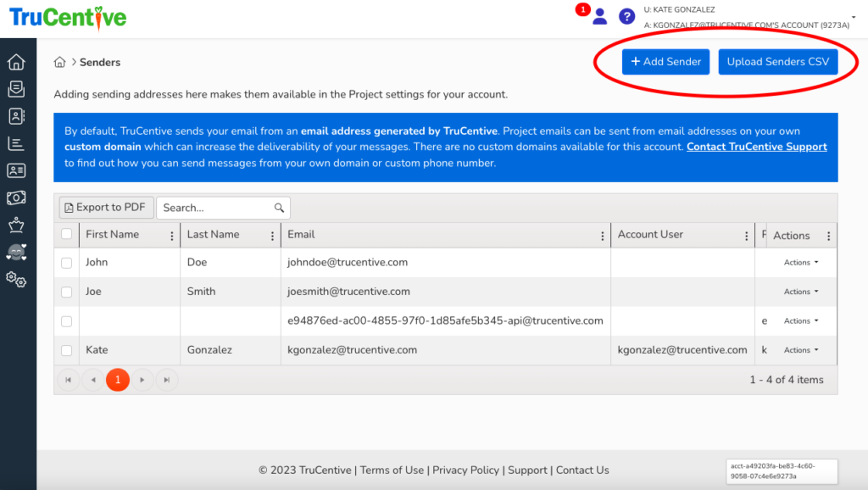Toggle the select-all checkbox in table header
Screen dimensions: 868x490
pyautogui.click(x=67, y=235)
